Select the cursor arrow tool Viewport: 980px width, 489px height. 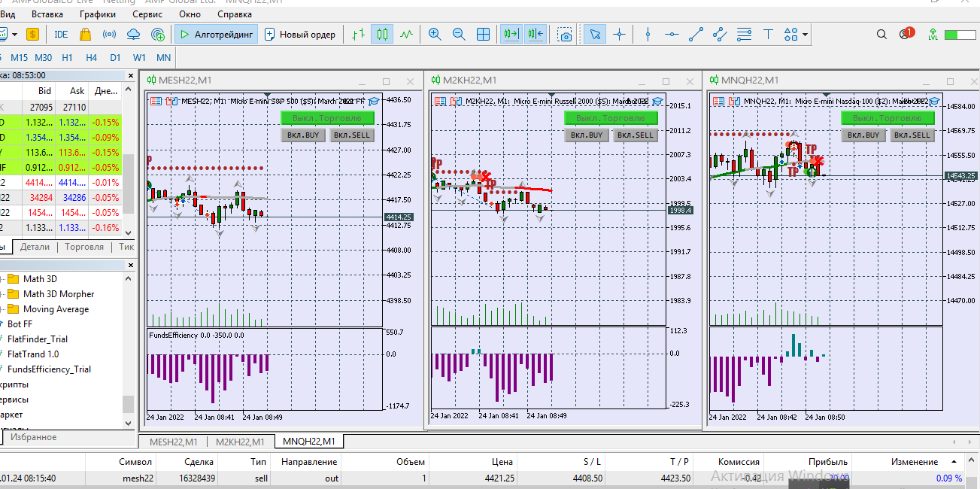[x=595, y=34]
